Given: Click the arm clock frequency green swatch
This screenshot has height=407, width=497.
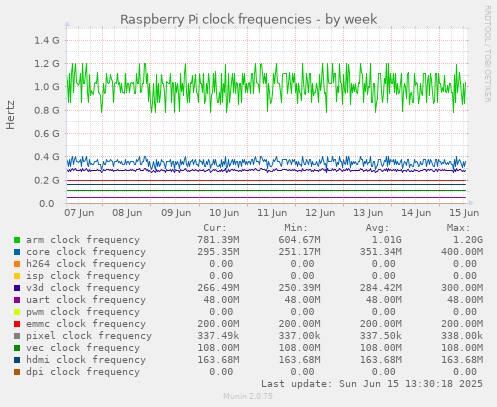Looking at the screenshot, I should click(x=17, y=240).
